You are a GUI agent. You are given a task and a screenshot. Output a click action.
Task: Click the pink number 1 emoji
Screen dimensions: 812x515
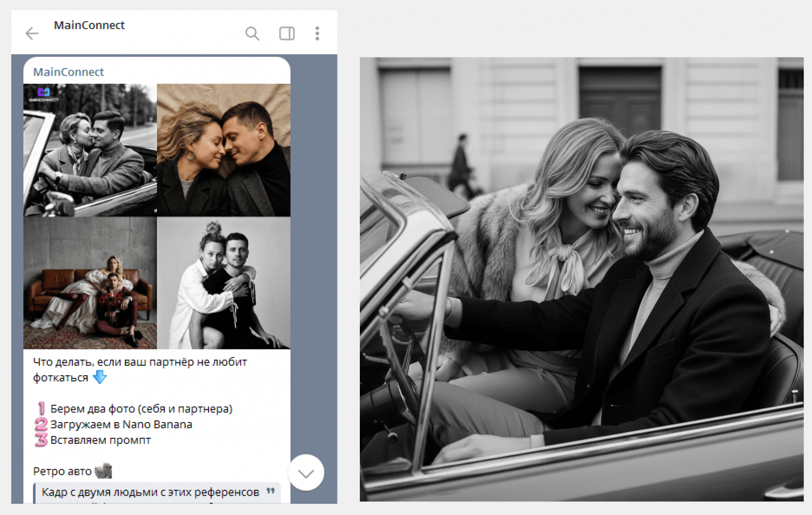click(x=41, y=408)
